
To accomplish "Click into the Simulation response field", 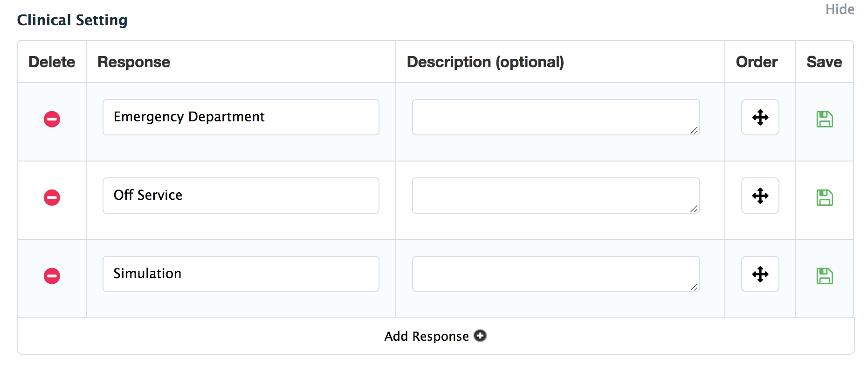I will coord(241,274).
